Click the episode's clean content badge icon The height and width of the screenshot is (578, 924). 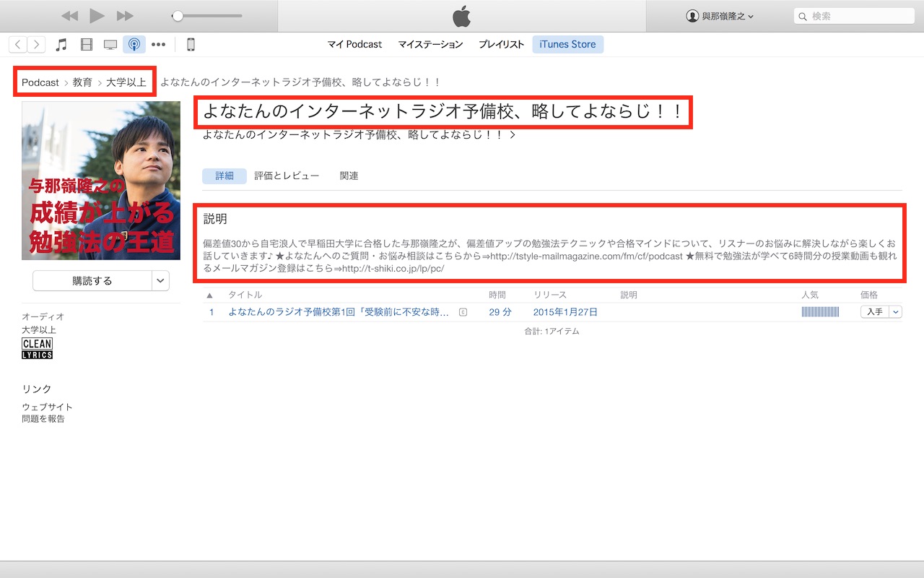point(463,312)
